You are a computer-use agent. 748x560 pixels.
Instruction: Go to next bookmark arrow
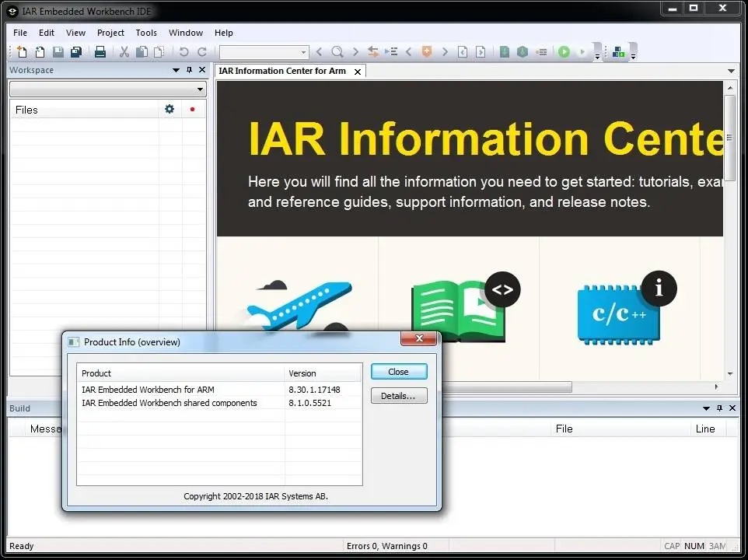(445, 51)
